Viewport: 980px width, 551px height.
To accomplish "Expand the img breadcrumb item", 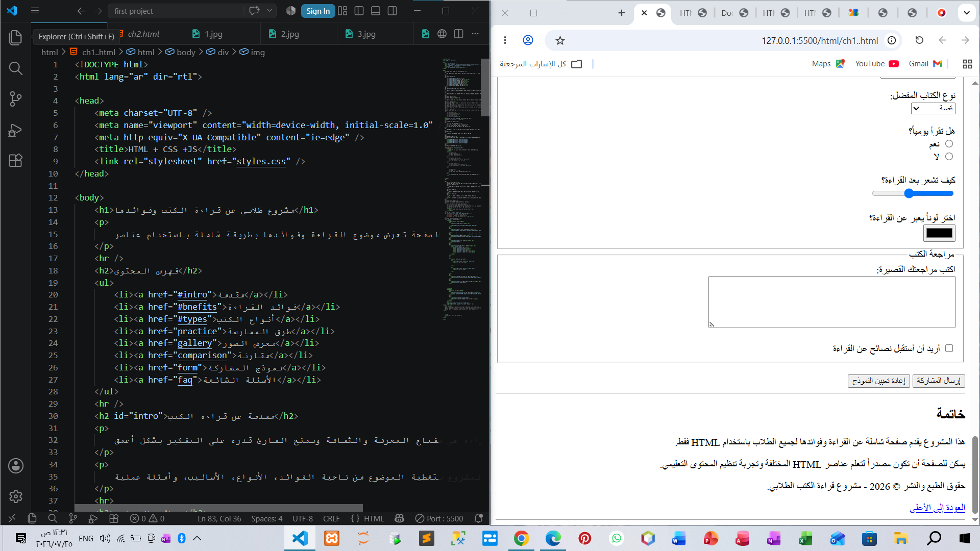I will 258,52.
